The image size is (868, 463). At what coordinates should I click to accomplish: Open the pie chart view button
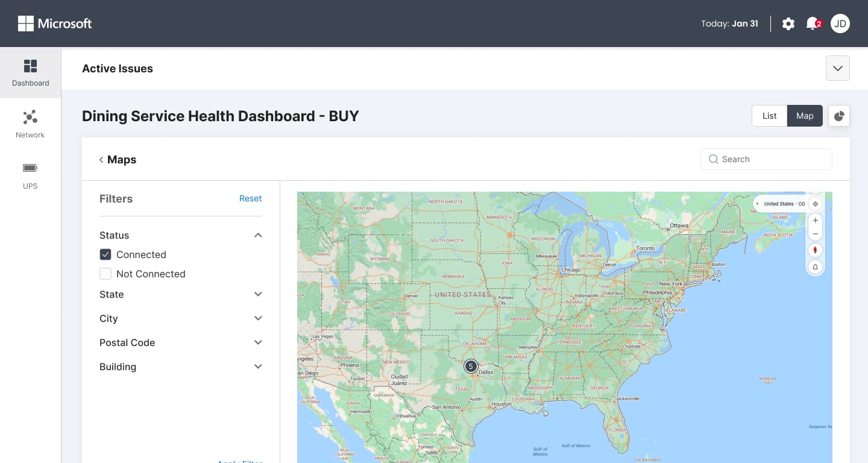coord(839,116)
